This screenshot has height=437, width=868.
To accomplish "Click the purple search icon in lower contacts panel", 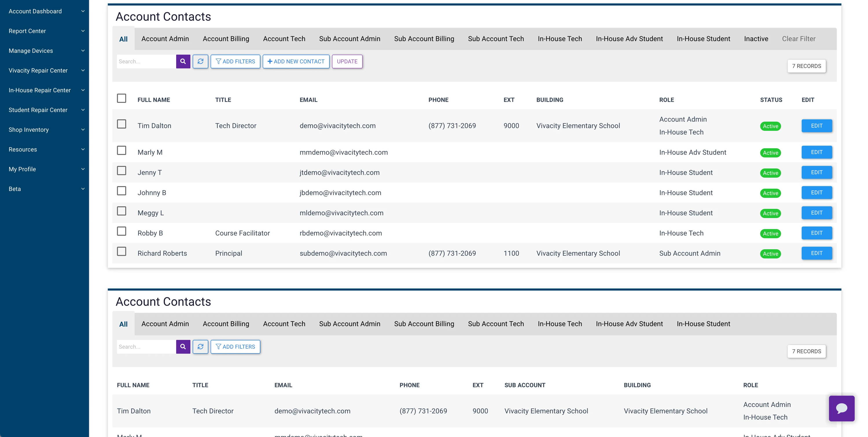I will tap(183, 346).
